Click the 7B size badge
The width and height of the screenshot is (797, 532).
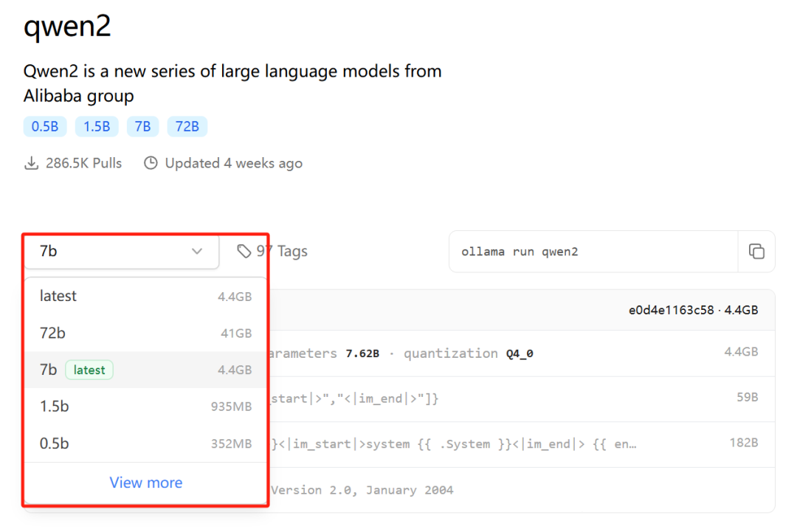[x=143, y=126]
